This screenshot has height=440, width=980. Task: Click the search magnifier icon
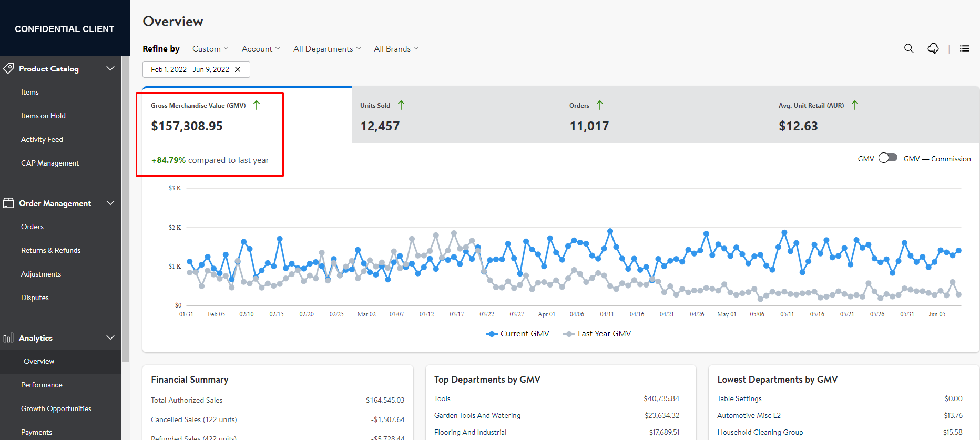point(908,48)
